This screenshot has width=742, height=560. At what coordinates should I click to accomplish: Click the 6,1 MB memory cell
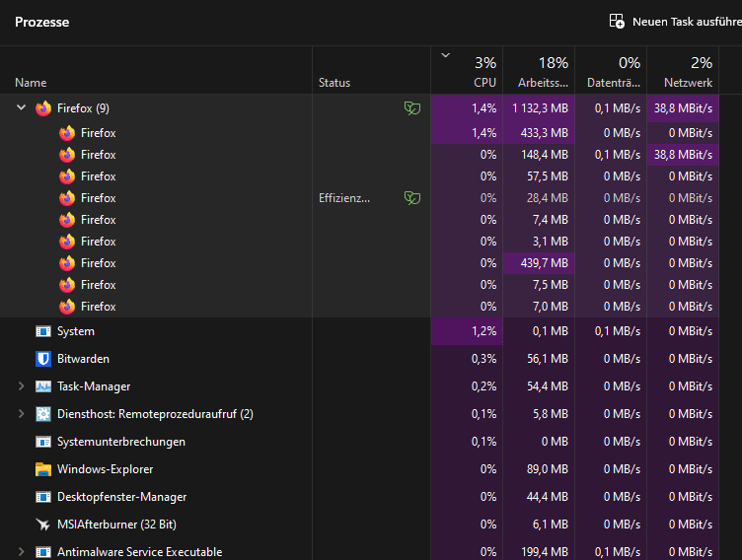point(539,525)
